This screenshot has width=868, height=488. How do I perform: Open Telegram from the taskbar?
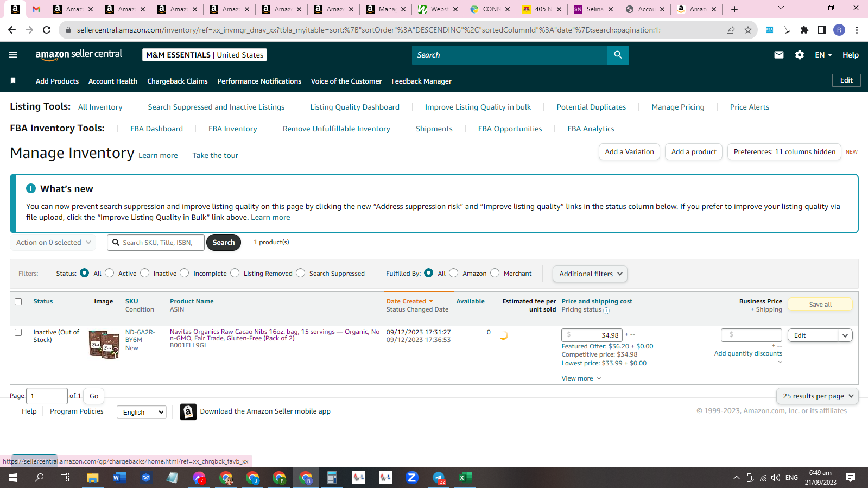(439, 478)
